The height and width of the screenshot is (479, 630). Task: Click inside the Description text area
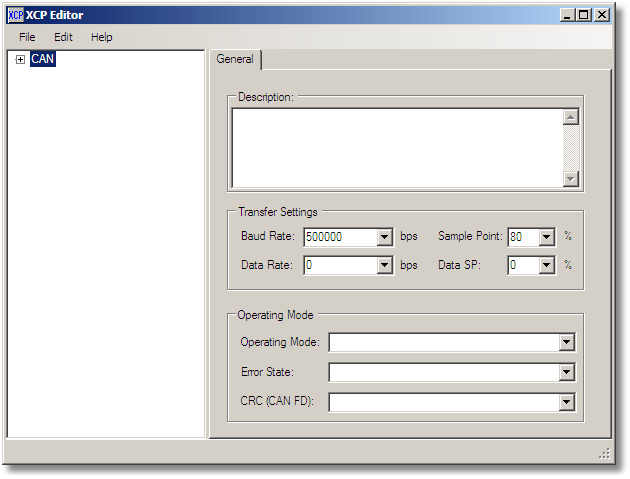396,147
